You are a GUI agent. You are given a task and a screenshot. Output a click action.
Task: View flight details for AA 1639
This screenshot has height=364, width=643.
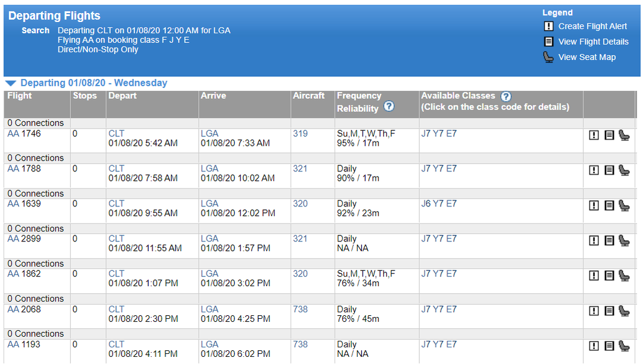point(609,205)
